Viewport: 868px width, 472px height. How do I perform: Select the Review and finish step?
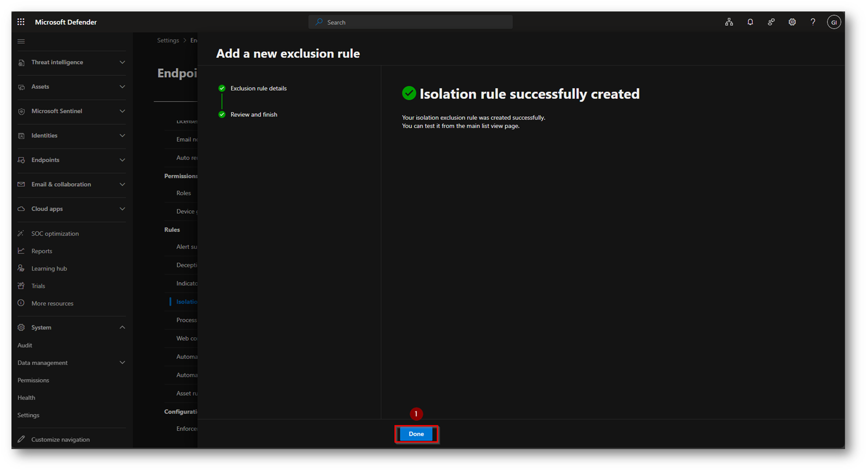pyautogui.click(x=254, y=115)
